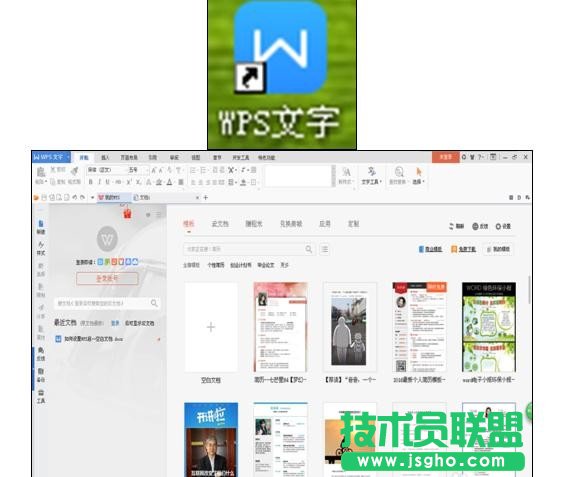Click the 个性简历 resume category filter
This screenshot has width=568, height=477.
click(x=216, y=265)
